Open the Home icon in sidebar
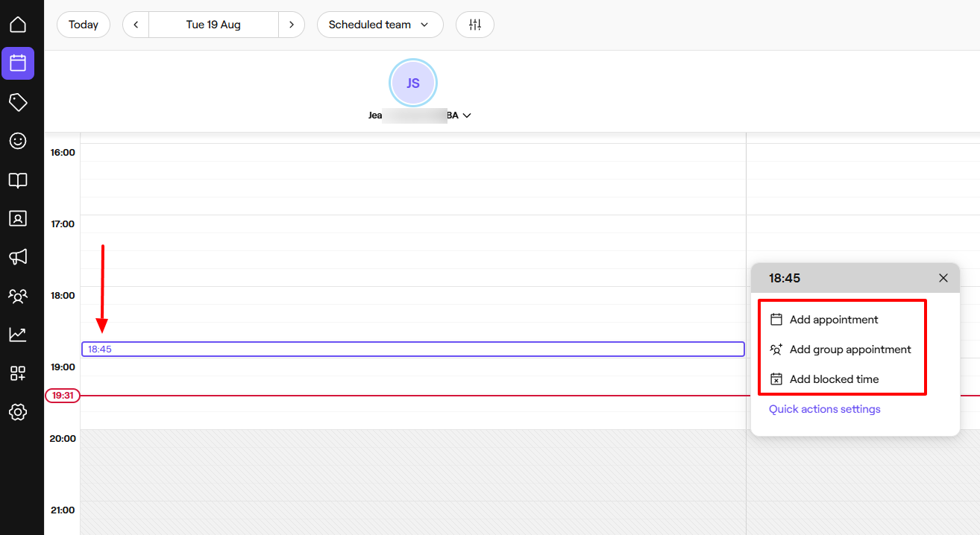Screen dimensions: 980x535 [x=18, y=25]
